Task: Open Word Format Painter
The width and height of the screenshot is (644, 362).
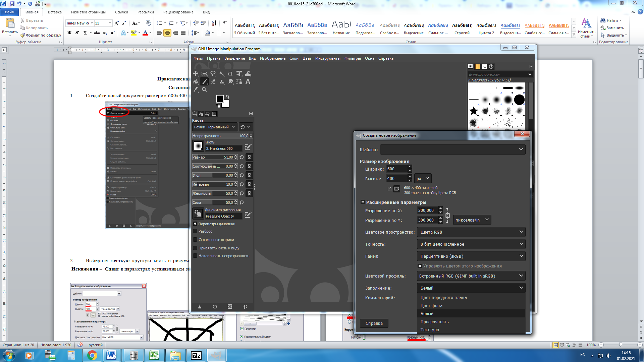Action: [x=40, y=35]
